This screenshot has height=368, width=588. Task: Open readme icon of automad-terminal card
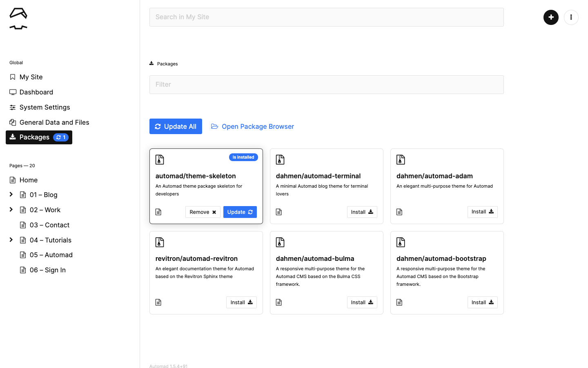pyautogui.click(x=279, y=212)
